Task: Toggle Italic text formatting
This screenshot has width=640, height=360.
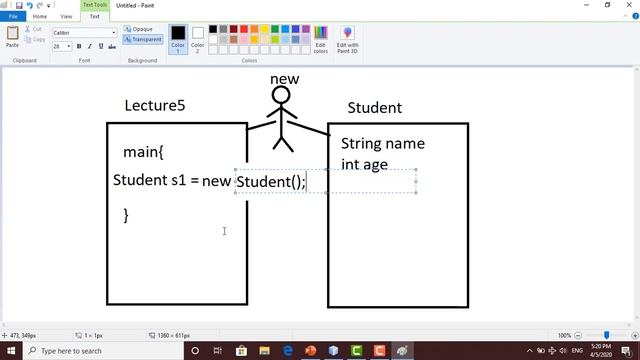Action: [x=90, y=47]
